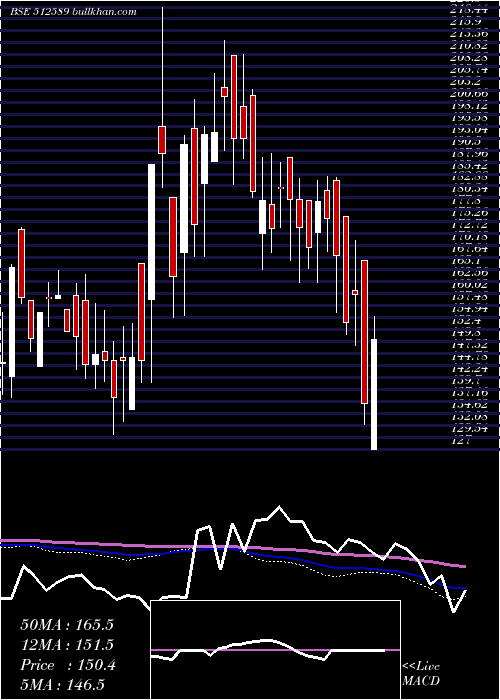
Task: Click the Price : 150.4 value
Action: (x=68, y=665)
